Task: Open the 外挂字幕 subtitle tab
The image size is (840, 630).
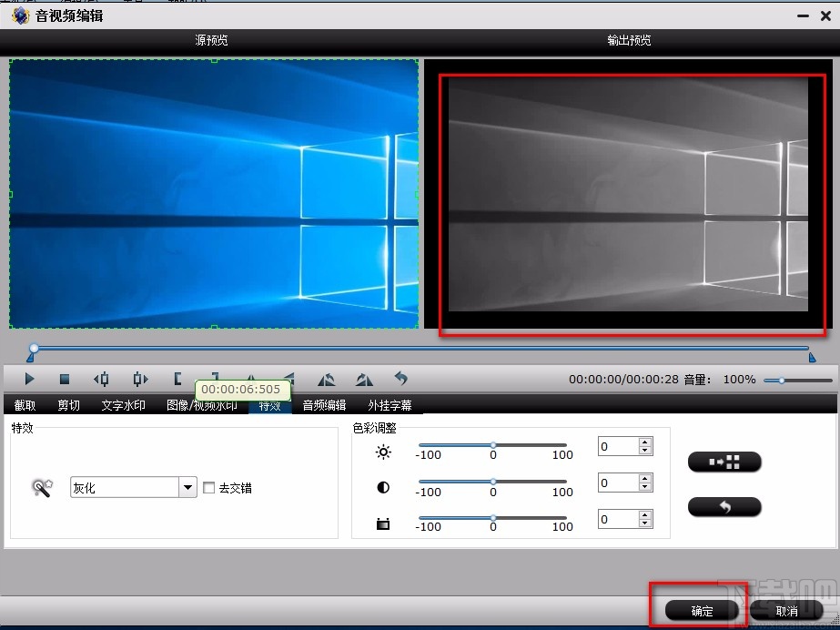Action: pyautogui.click(x=390, y=404)
